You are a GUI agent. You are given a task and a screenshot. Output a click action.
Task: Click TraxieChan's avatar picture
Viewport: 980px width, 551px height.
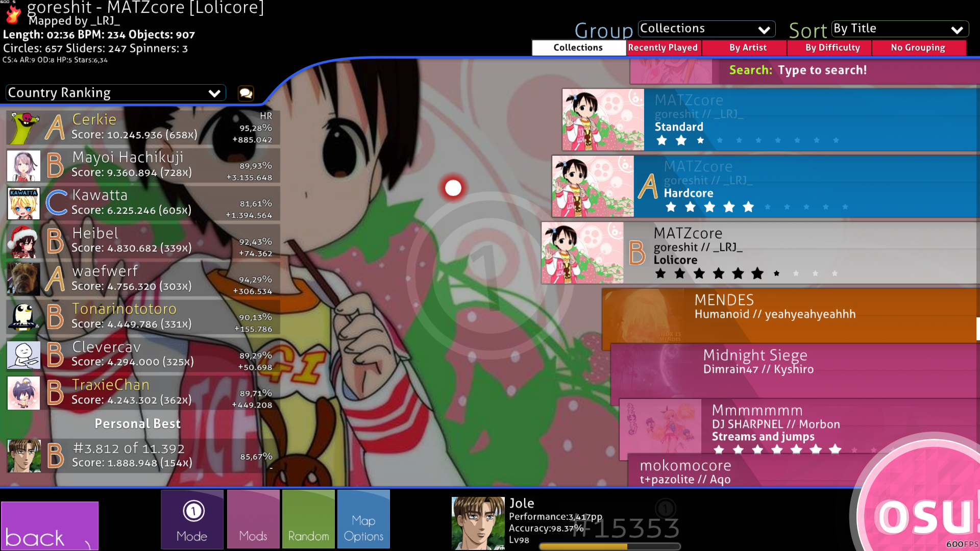pos(23,393)
